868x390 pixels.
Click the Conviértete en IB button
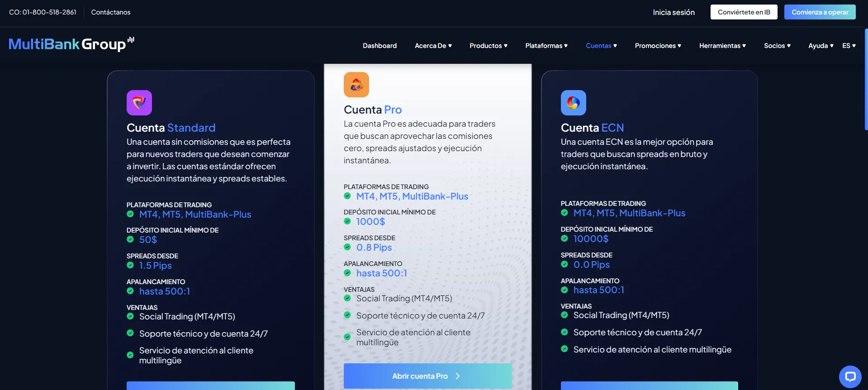click(x=744, y=12)
